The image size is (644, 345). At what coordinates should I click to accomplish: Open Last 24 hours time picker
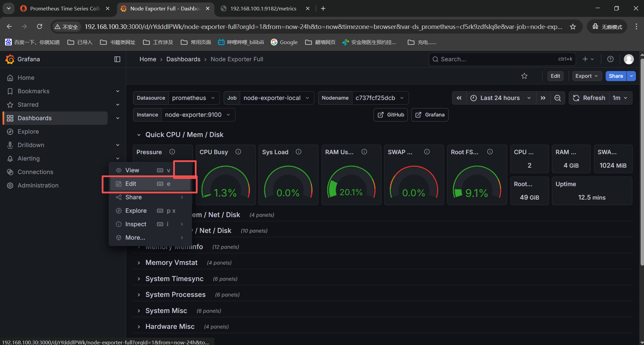click(501, 98)
